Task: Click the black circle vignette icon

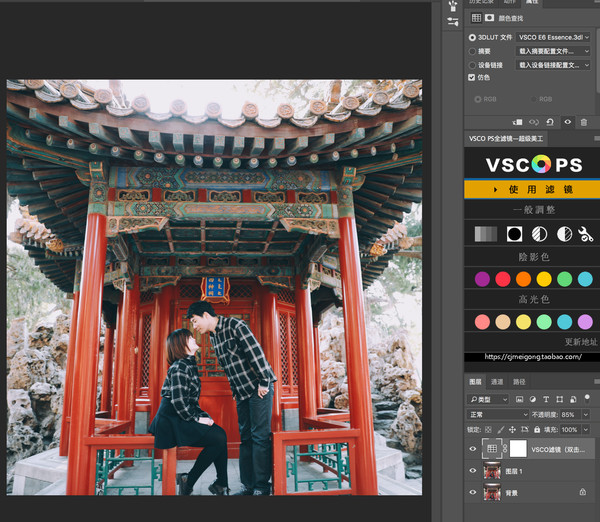Action: [514, 234]
